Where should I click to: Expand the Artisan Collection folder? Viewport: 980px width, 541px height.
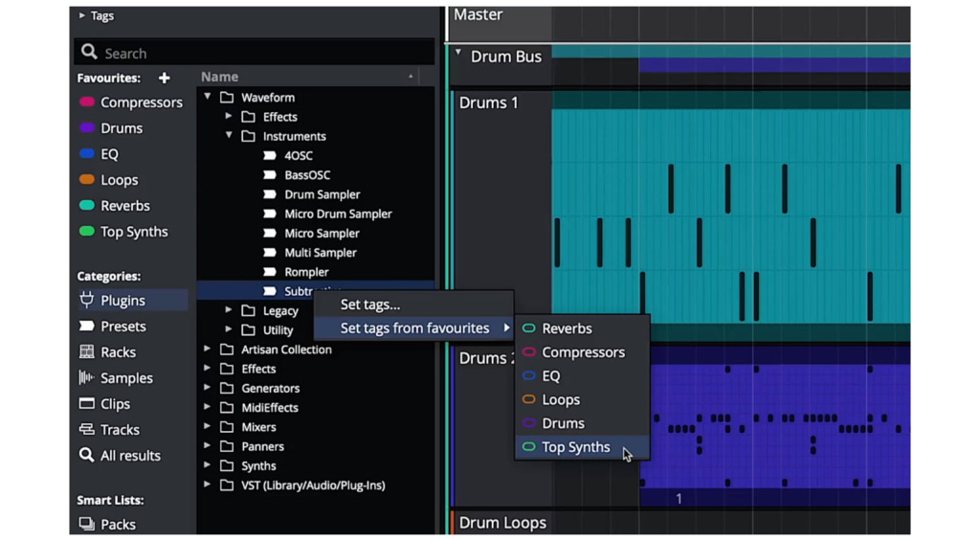pyautogui.click(x=208, y=349)
